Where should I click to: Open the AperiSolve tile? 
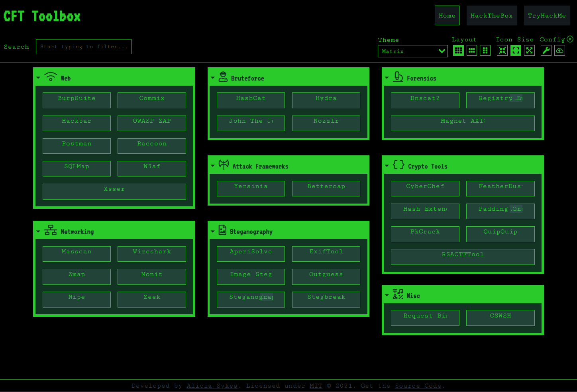[x=251, y=254]
